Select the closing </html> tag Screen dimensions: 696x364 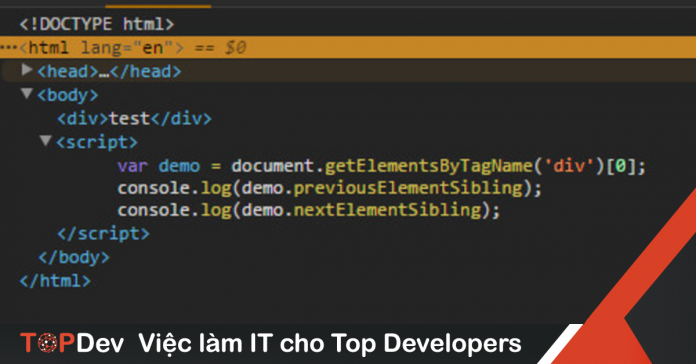pos(55,281)
